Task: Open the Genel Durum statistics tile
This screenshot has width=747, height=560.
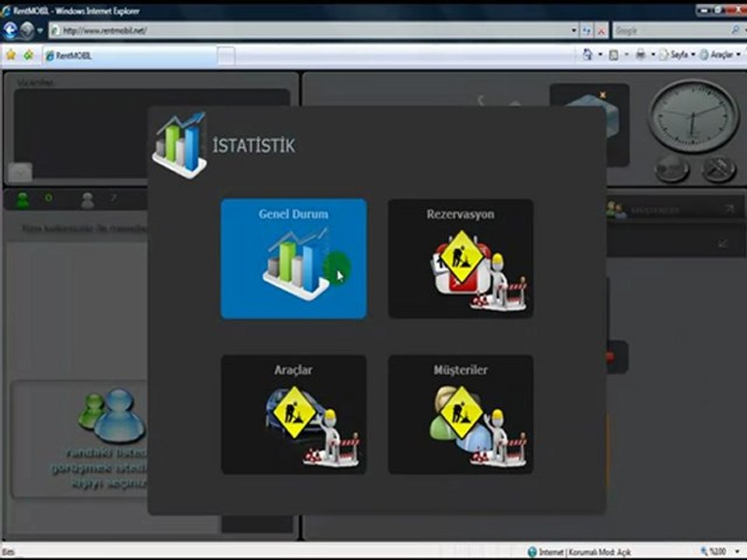Action: [x=293, y=258]
